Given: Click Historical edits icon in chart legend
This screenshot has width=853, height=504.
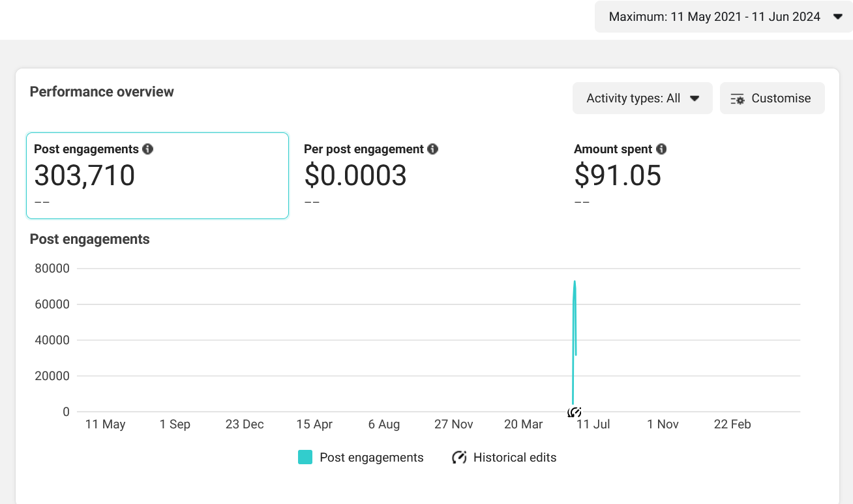Looking at the screenshot, I should [459, 458].
